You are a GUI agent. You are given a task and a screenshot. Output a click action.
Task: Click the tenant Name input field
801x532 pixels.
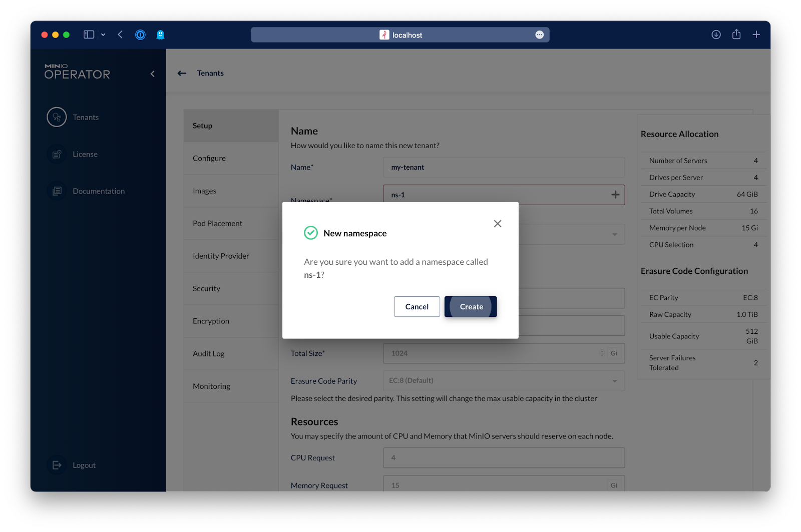[x=503, y=167]
